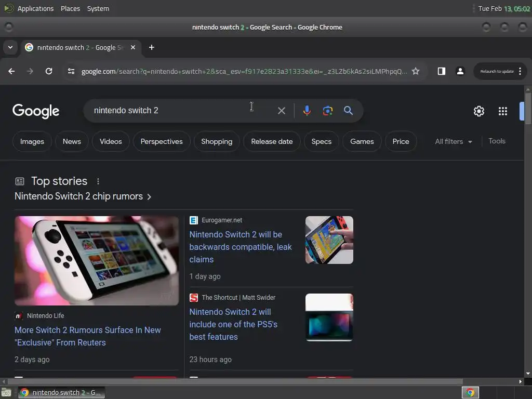Click the scroll down arrow on scrollbar
This screenshot has height=399, width=532.
coord(528,374)
